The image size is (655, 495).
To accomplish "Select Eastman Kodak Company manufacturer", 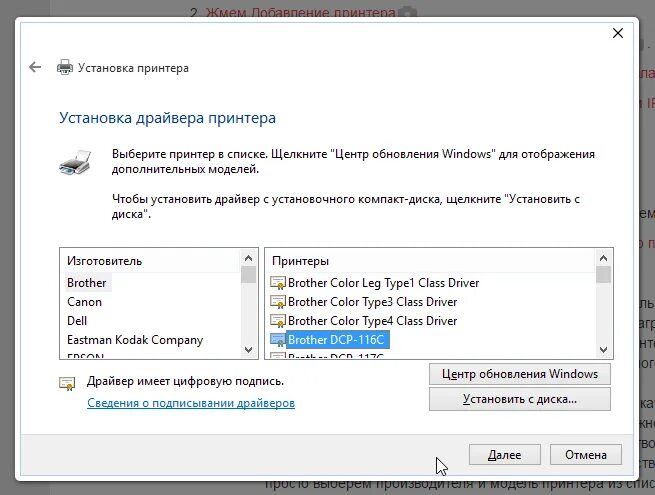I will point(135,340).
